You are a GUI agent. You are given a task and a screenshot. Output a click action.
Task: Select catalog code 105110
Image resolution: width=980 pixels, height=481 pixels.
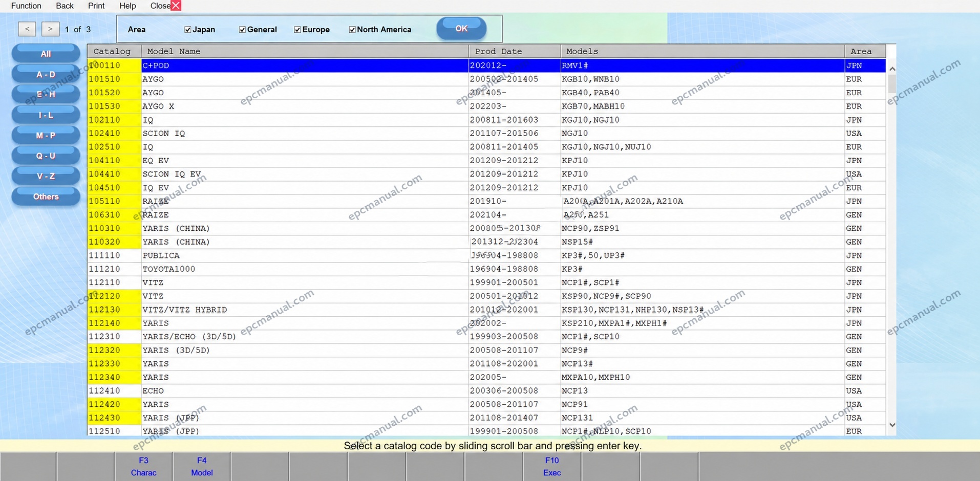coord(104,201)
